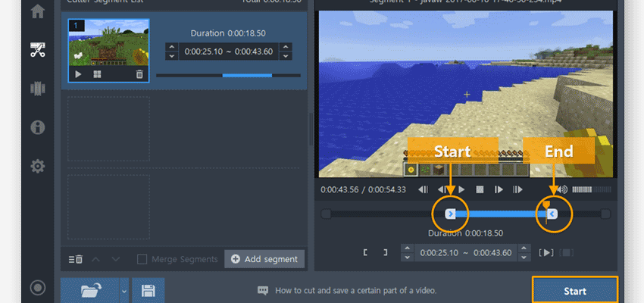
Task: Select the Cutter scissors mode icon
Action: [38, 50]
